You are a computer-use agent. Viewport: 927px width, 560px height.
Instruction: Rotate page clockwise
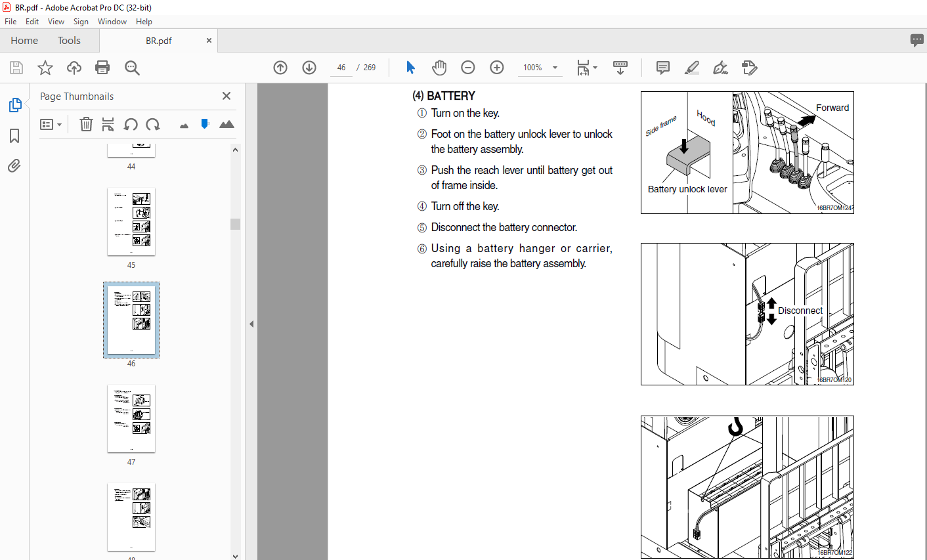click(x=153, y=124)
